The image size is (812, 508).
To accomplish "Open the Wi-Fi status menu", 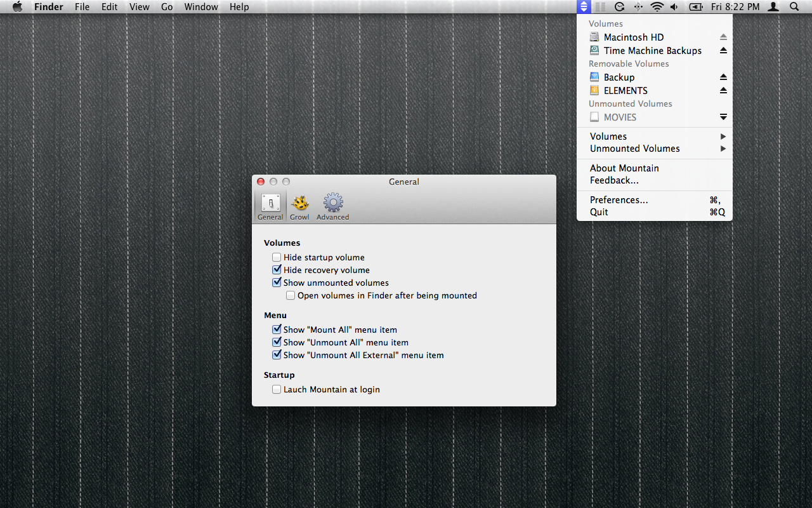I will pyautogui.click(x=657, y=7).
